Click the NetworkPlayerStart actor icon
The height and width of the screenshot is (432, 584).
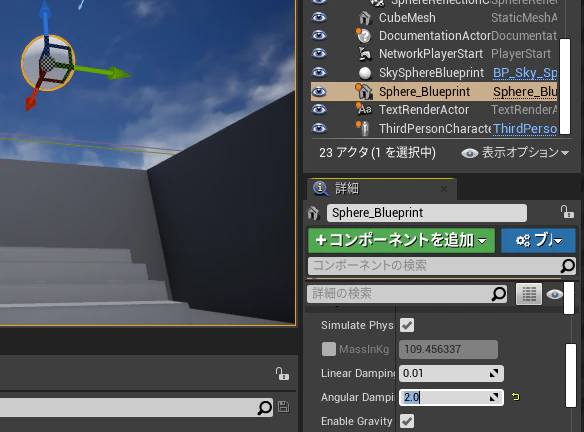coord(365,54)
